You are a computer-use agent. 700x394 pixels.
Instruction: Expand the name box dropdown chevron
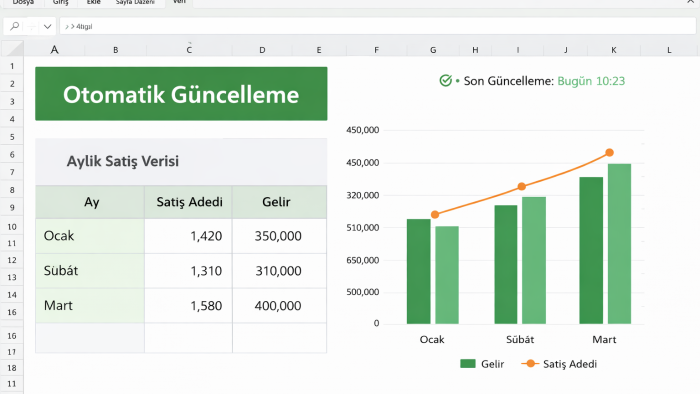point(47,27)
